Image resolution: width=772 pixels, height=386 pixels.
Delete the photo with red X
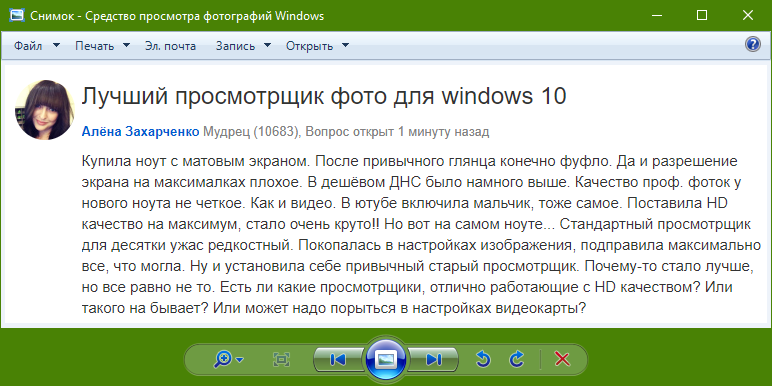coord(562,359)
